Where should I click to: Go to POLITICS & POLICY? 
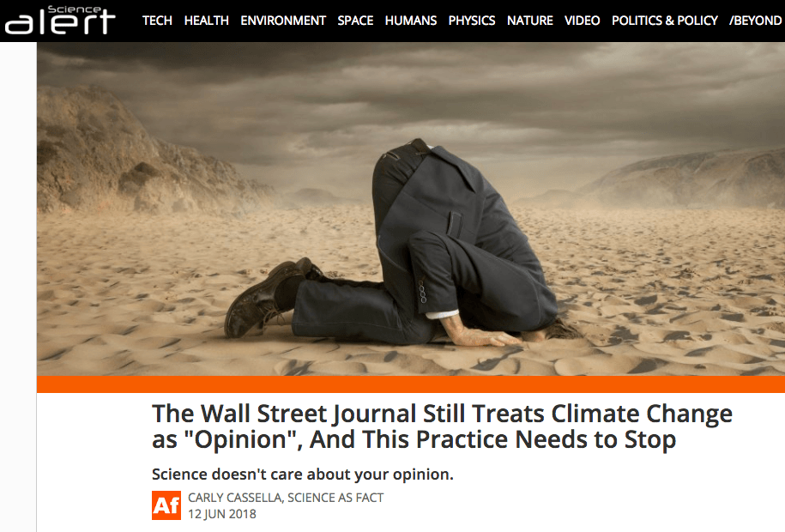pos(665,21)
